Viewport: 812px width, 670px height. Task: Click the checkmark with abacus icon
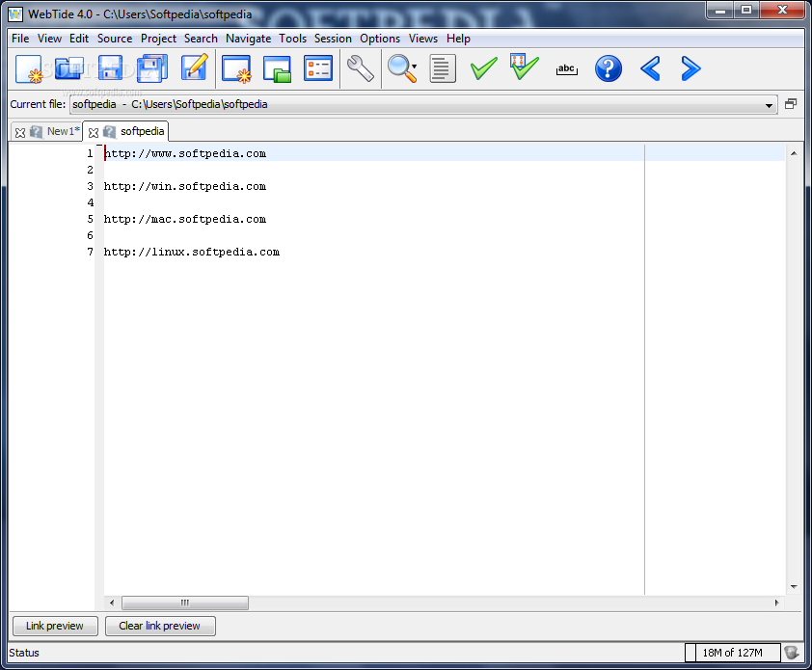(x=525, y=67)
